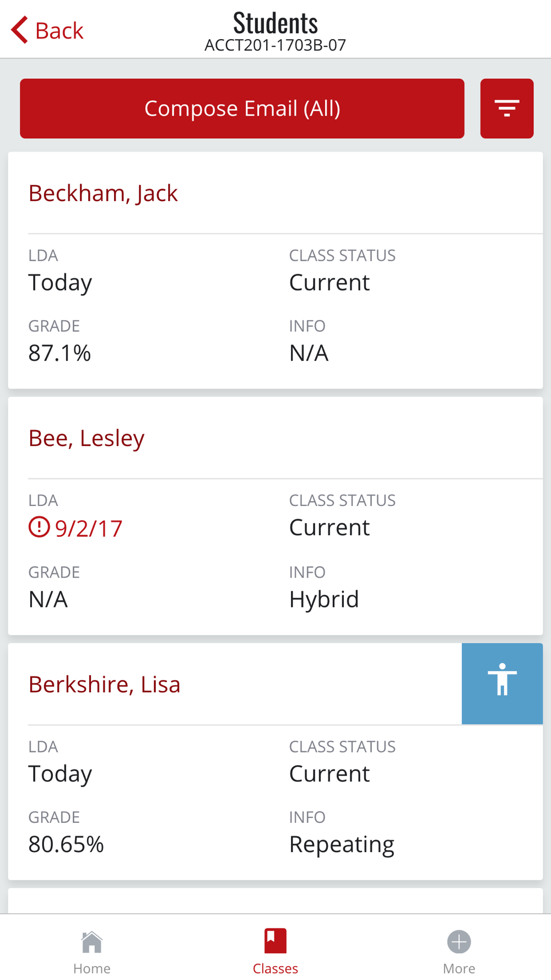Tap Berkshire's Repeating info value
Screen dimensions: 551x980
click(342, 844)
